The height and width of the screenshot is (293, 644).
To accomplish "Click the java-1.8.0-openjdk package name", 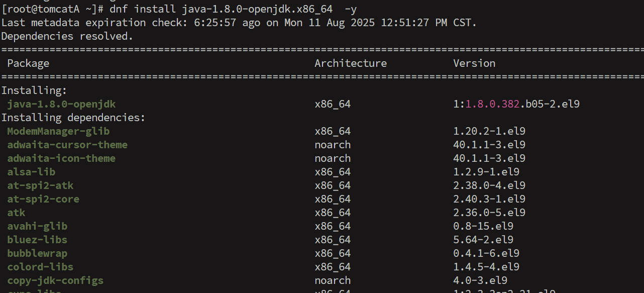I will tap(61, 104).
